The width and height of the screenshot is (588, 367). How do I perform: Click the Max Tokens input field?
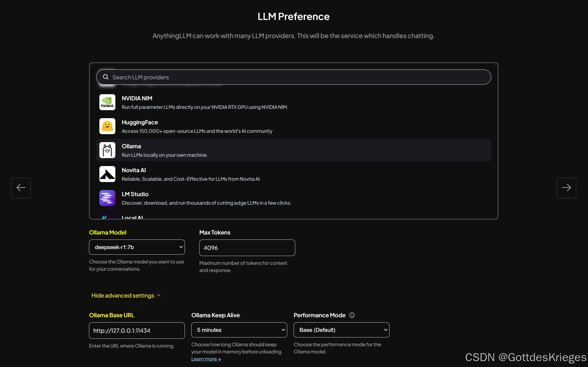coord(247,248)
